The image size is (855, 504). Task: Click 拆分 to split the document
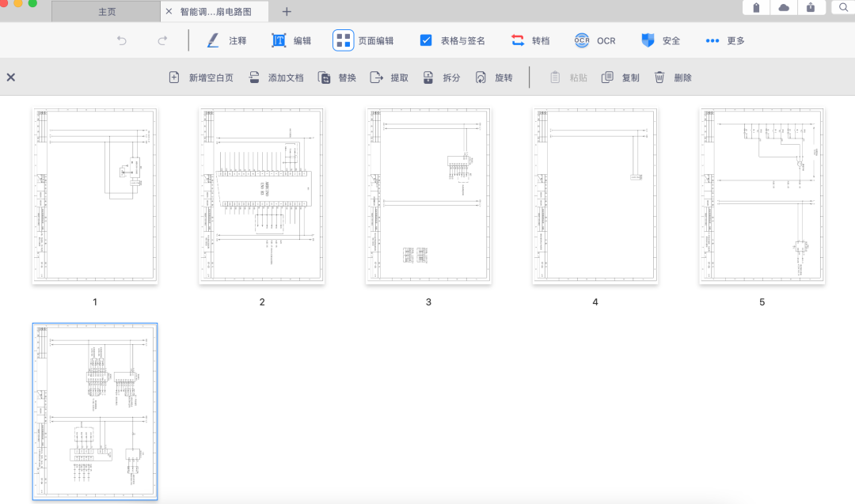tap(441, 78)
